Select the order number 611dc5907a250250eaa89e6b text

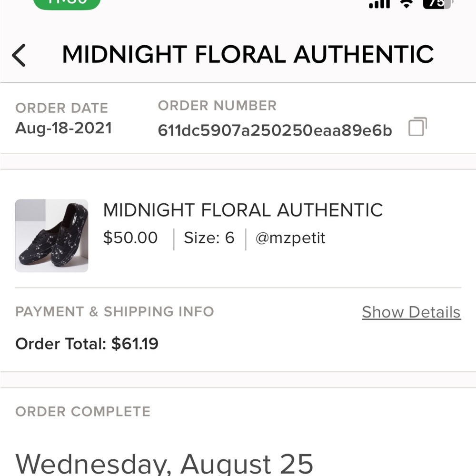point(275,130)
